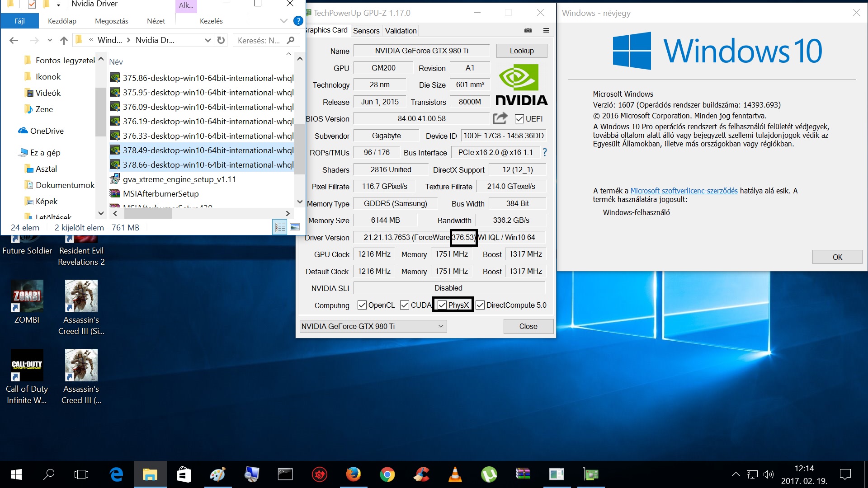
Task: Open Microsoft Edge from taskbar
Action: tap(117, 474)
